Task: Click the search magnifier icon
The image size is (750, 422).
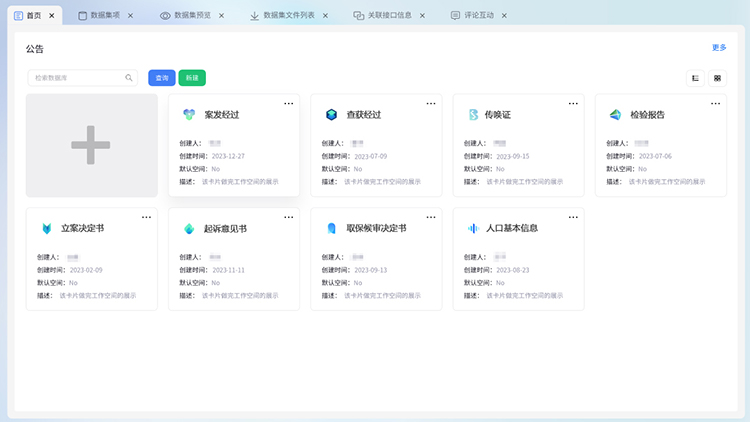Action: [x=129, y=78]
